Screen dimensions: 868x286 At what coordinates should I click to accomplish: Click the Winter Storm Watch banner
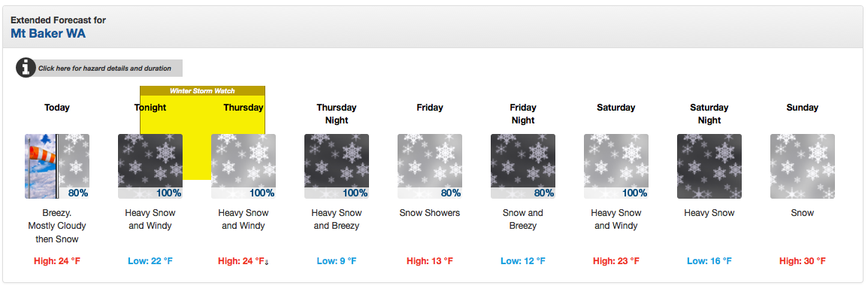[x=202, y=91]
